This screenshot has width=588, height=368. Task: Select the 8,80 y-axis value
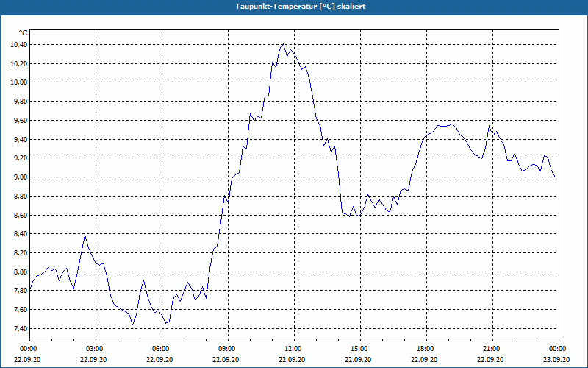click(21, 197)
